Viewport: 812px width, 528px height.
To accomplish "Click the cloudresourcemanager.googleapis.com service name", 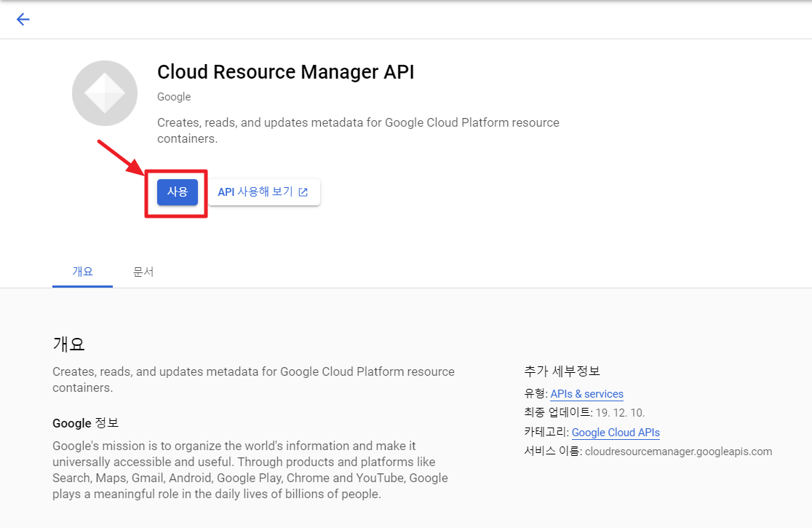I will [678, 451].
